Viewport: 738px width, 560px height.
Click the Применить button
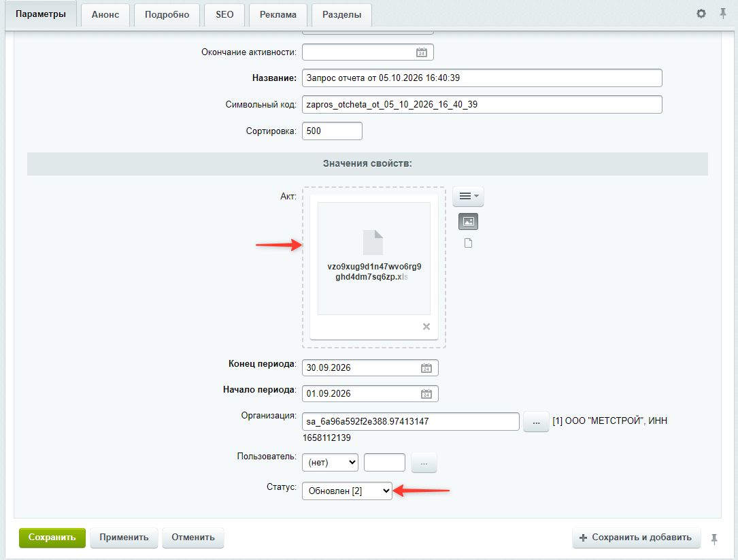[124, 538]
